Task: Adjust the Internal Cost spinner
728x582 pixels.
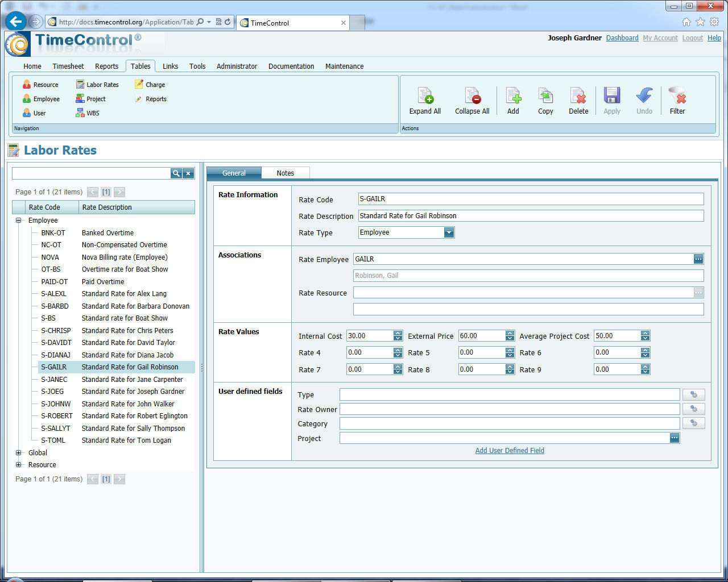Action: [x=398, y=336]
